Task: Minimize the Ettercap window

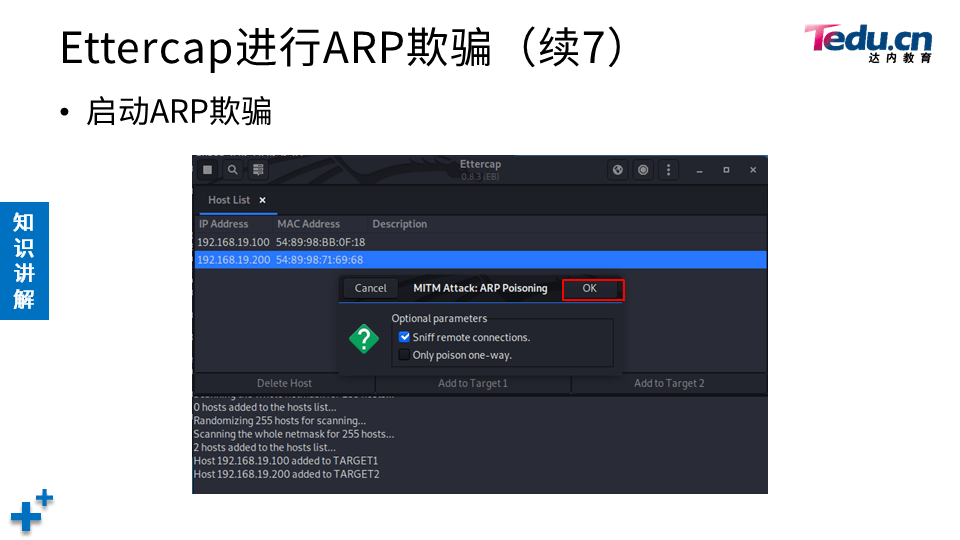Action: [x=699, y=170]
